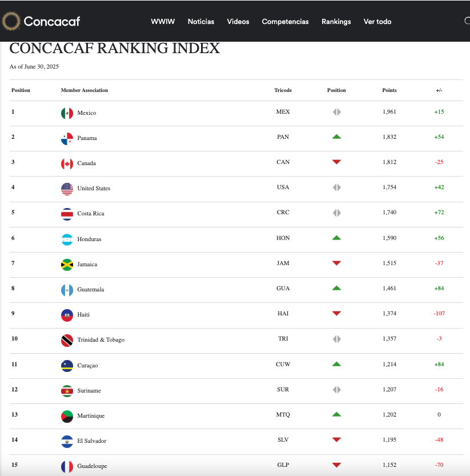This screenshot has height=476, width=470.
Task: Select the Curaçao row name
Action: (x=89, y=365)
